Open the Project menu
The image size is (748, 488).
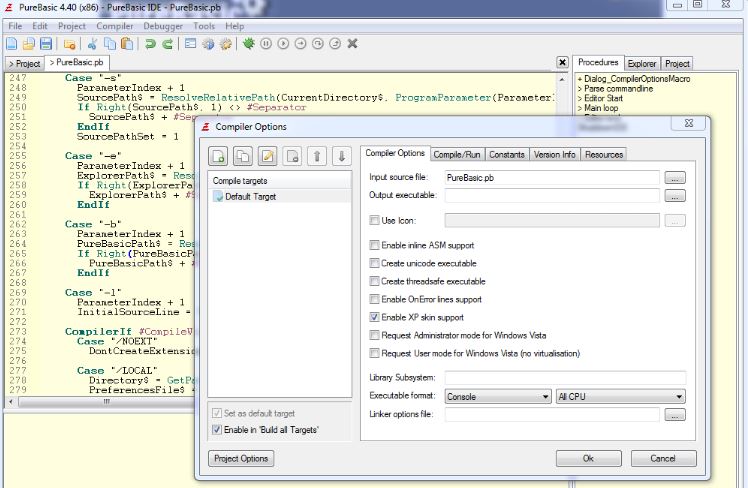tap(72, 26)
